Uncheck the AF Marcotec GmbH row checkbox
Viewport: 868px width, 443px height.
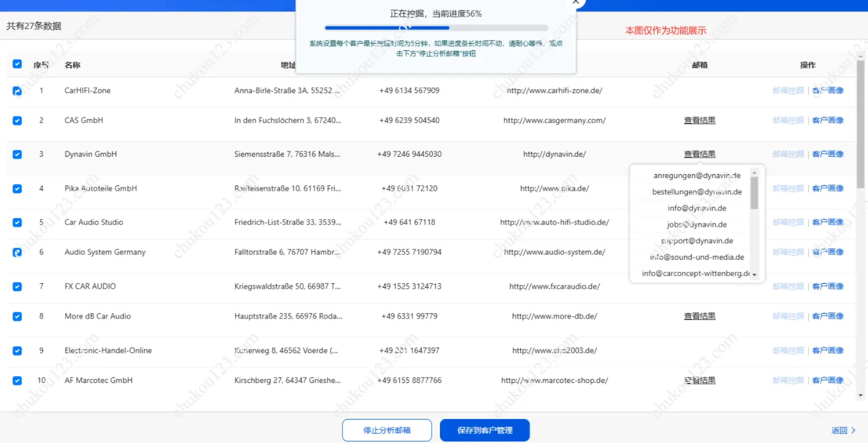pyautogui.click(x=17, y=381)
